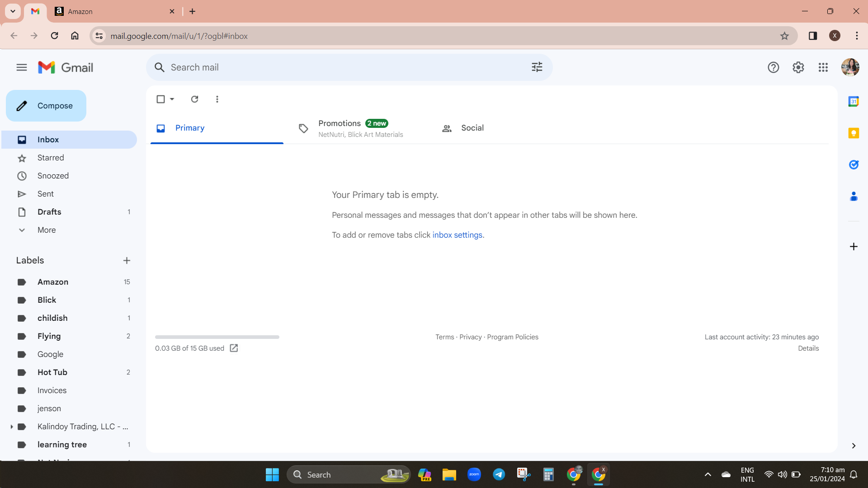Open the Google account profile picture

(850, 67)
